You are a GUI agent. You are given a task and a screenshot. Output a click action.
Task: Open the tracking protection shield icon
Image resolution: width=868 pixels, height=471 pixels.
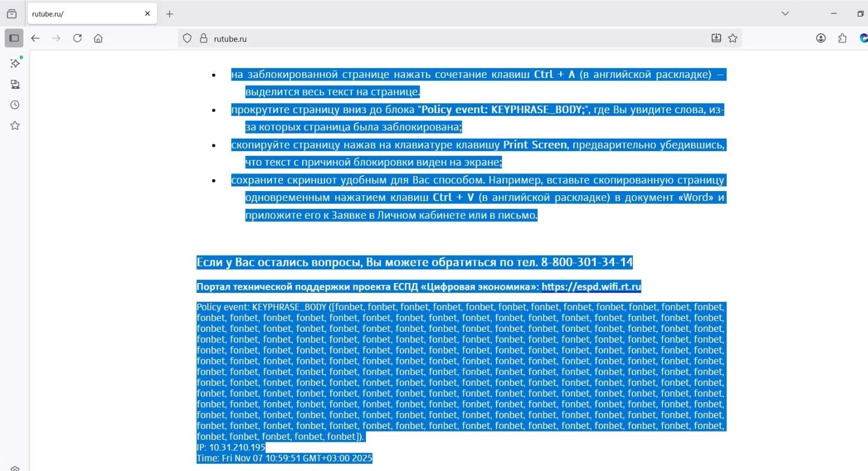tap(187, 38)
